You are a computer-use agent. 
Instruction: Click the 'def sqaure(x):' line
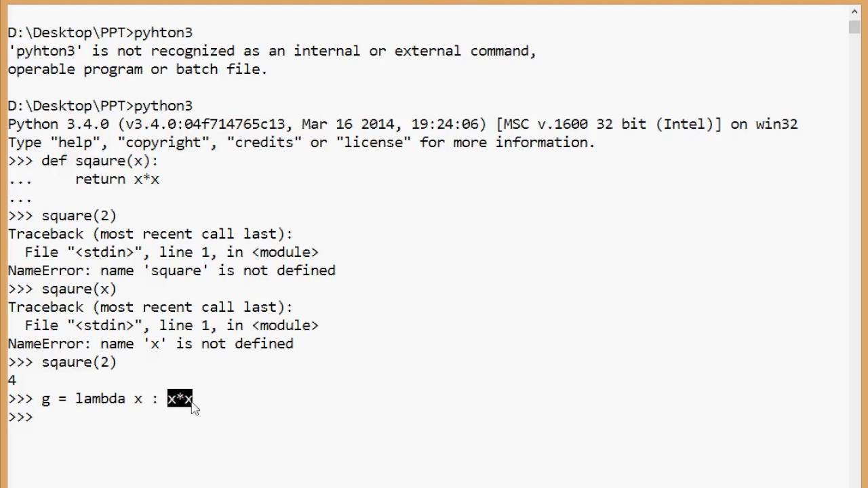[x=100, y=161]
